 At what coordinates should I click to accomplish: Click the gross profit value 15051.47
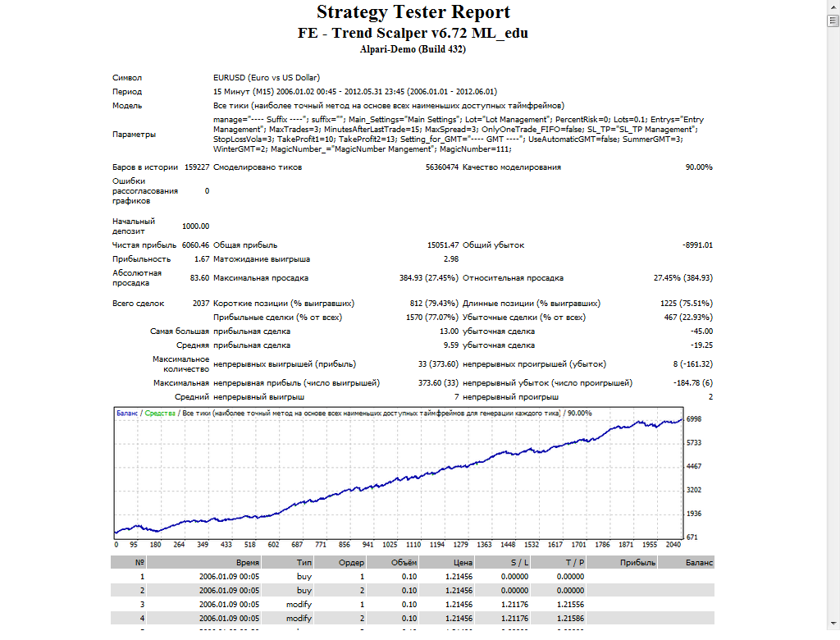(x=442, y=245)
